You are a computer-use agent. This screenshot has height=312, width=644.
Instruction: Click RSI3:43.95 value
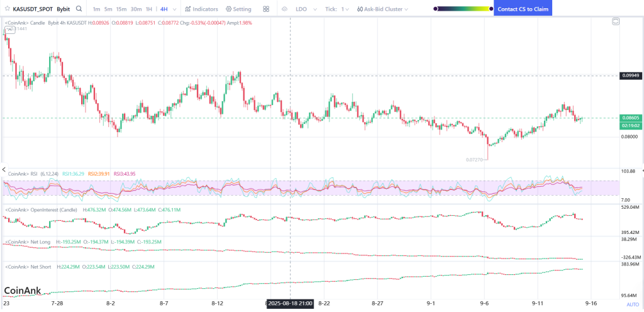coord(125,174)
